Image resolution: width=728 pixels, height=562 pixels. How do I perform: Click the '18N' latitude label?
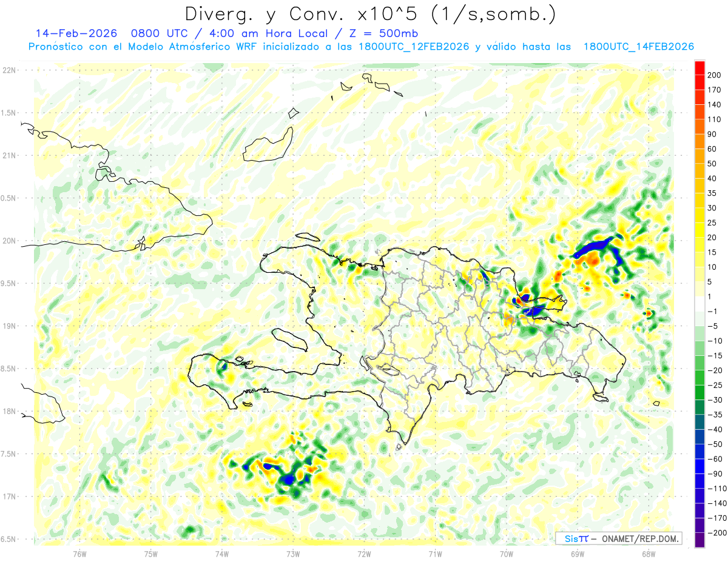[x=8, y=411]
